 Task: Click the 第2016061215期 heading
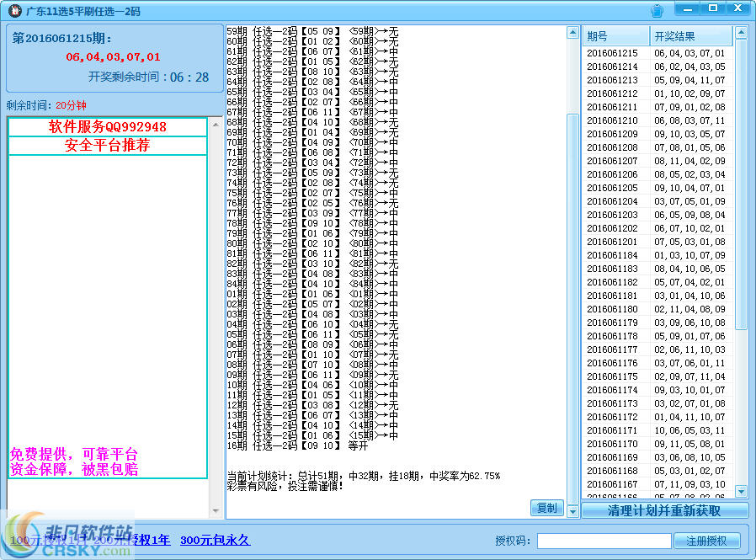[x=61, y=38]
